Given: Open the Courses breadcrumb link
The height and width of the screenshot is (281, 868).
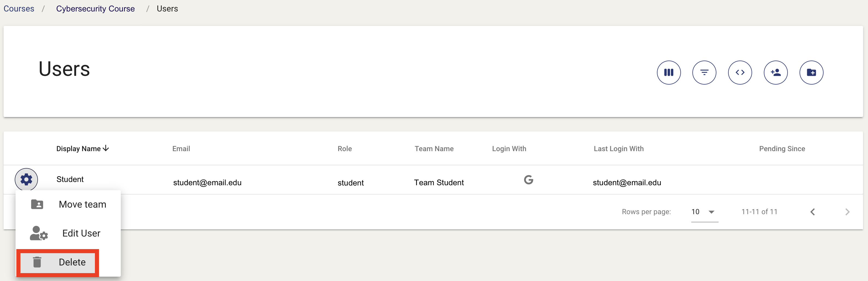Looking at the screenshot, I should tap(19, 9).
